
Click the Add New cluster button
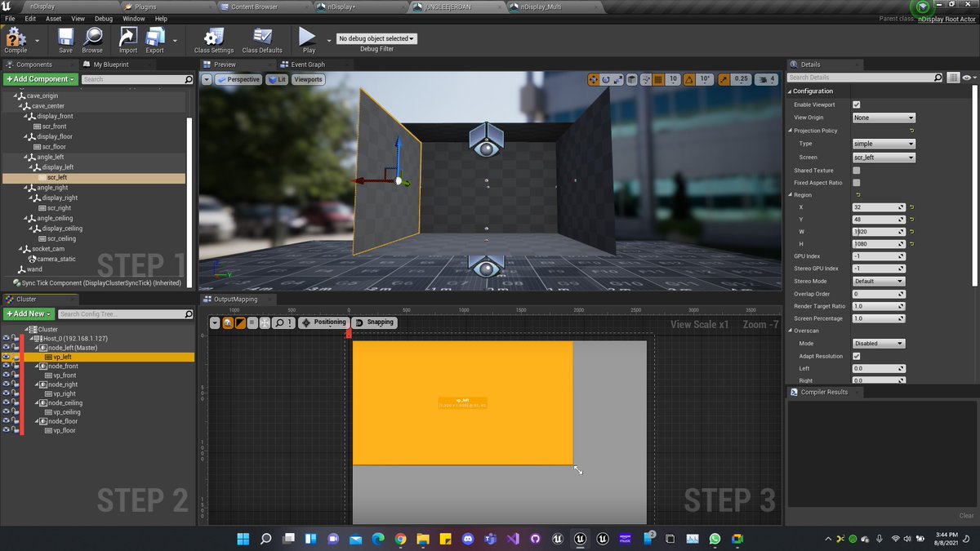[x=29, y=313]
